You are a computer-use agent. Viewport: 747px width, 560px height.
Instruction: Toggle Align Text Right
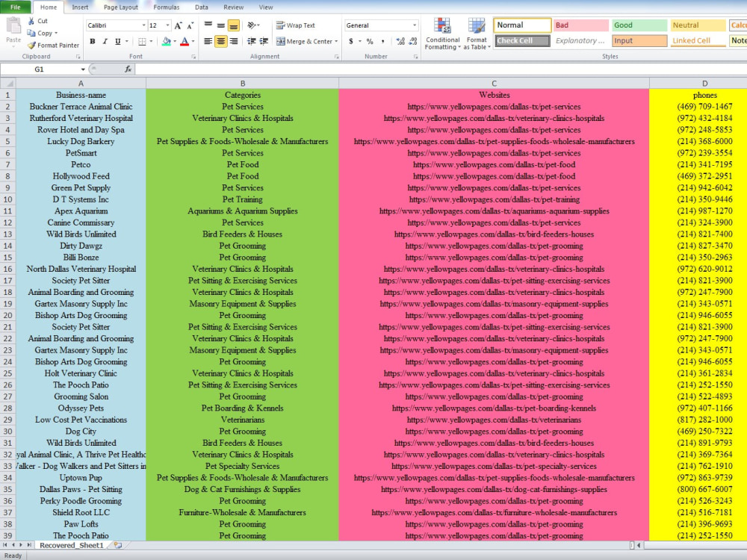[x=233, y=41]
